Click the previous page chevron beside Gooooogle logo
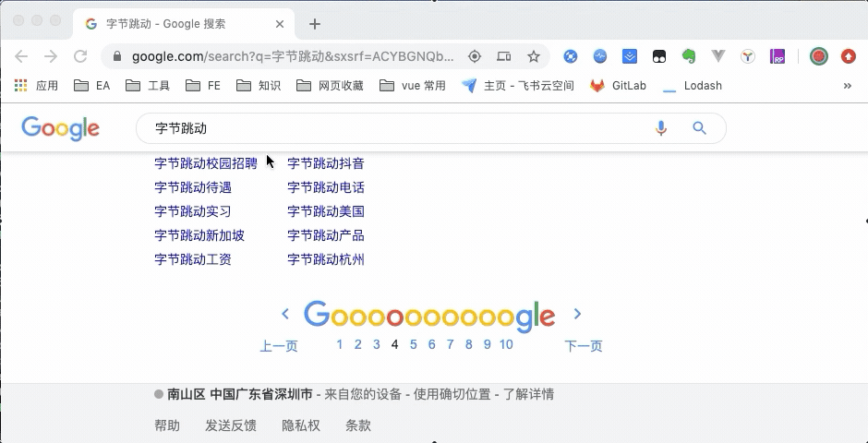868x443 pixels. [285, 314]
